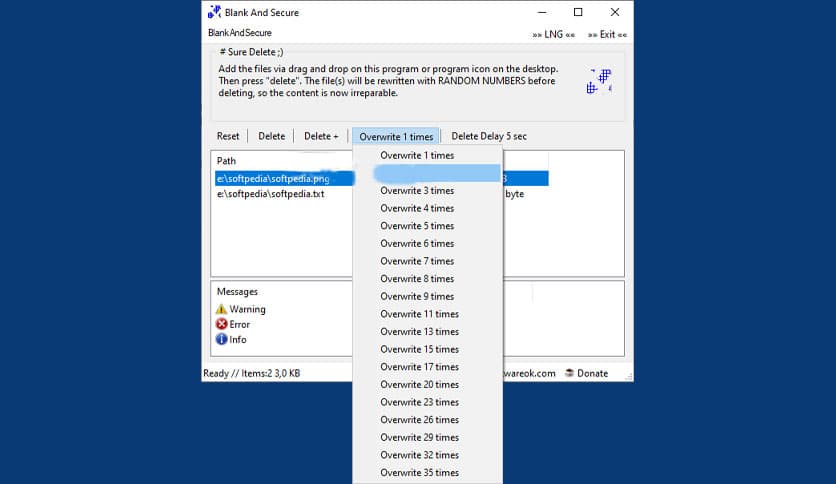The image size is (836, 484).
Task: Open the Overwrite 1 times dropdown button
Action: pos(396,136)
